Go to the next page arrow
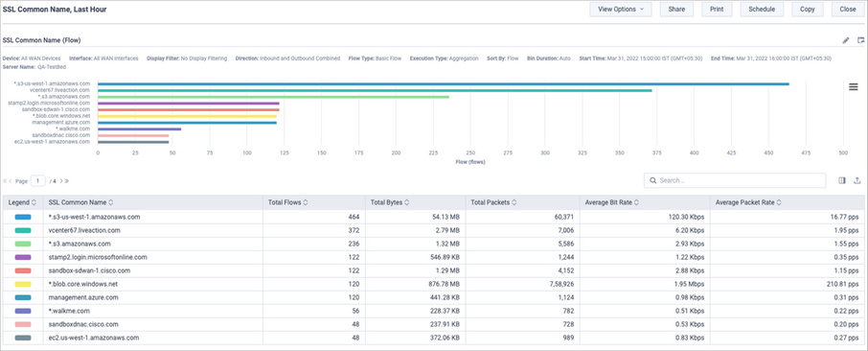 tap(61, 180)
